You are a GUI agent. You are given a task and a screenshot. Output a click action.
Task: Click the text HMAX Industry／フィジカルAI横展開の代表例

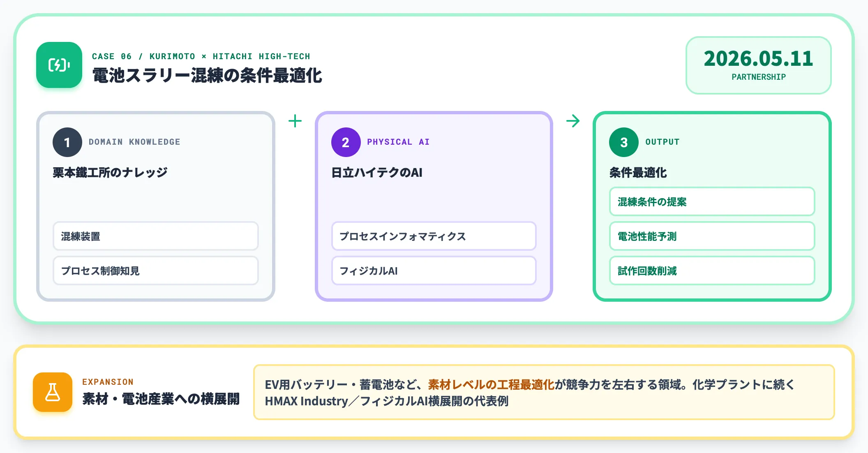[x=387, y=401]
